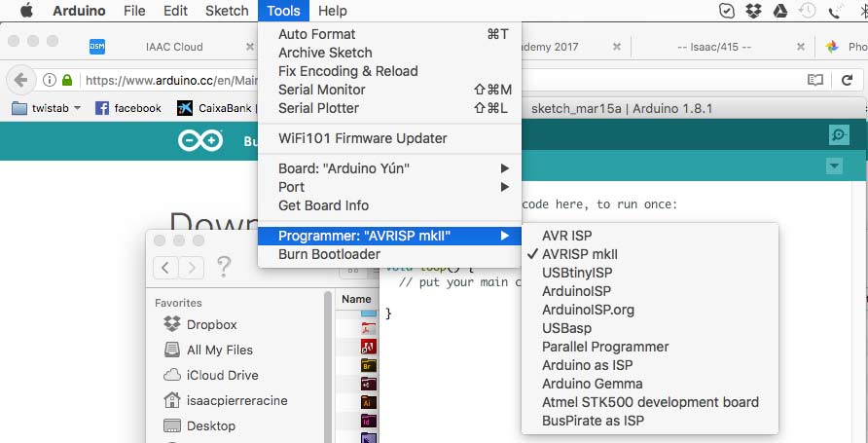Click the Finder sidebar scrollbar

pos(328,367)
